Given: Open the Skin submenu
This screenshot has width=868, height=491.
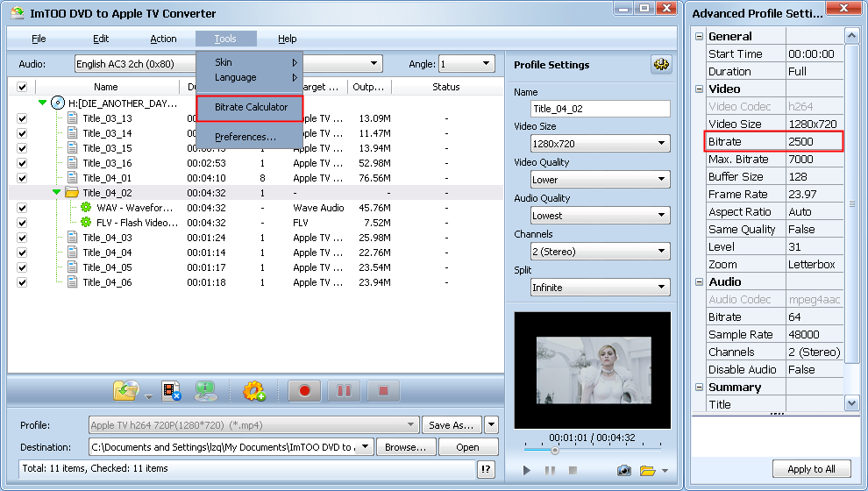Looking at the screenshot, I should (x=250, y=62).
